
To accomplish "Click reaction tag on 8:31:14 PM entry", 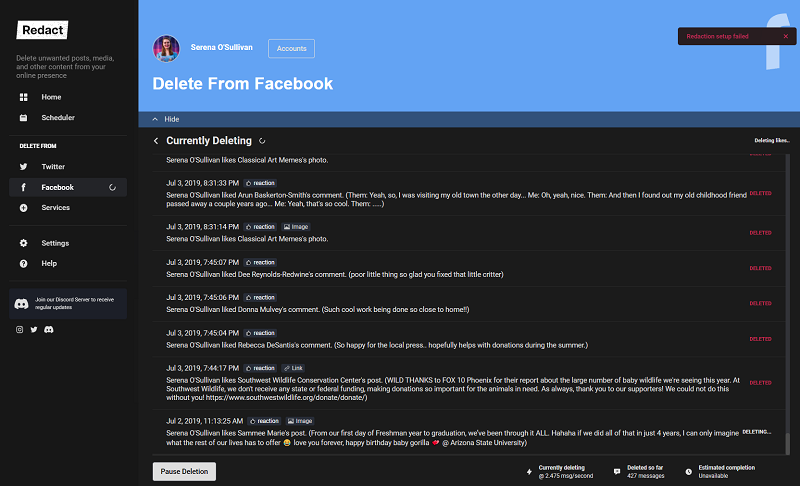I will [260, 227].
